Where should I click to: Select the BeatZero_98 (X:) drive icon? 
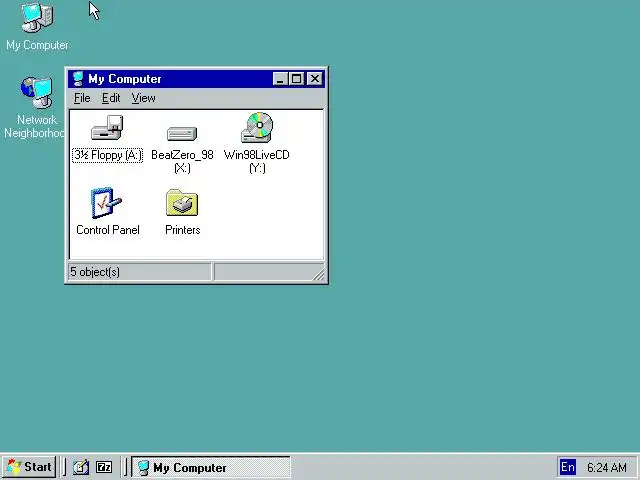click(182, 133)
